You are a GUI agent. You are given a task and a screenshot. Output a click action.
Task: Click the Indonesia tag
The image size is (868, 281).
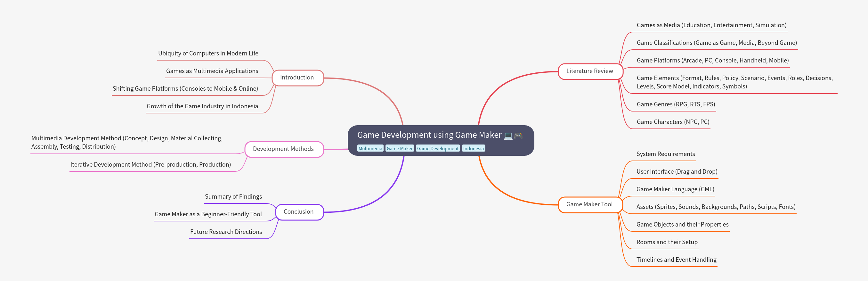pyautogui.click(x=473, y=148)
